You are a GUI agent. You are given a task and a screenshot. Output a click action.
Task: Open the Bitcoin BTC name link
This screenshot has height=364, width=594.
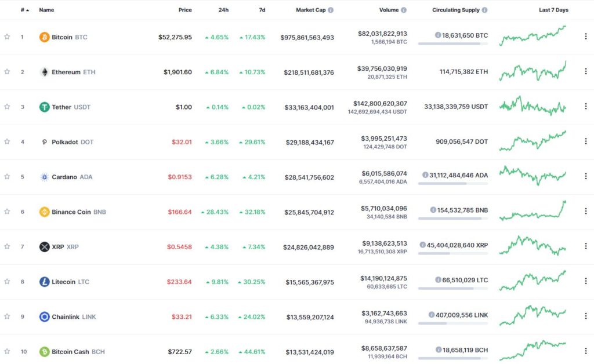tap(70, 37)
